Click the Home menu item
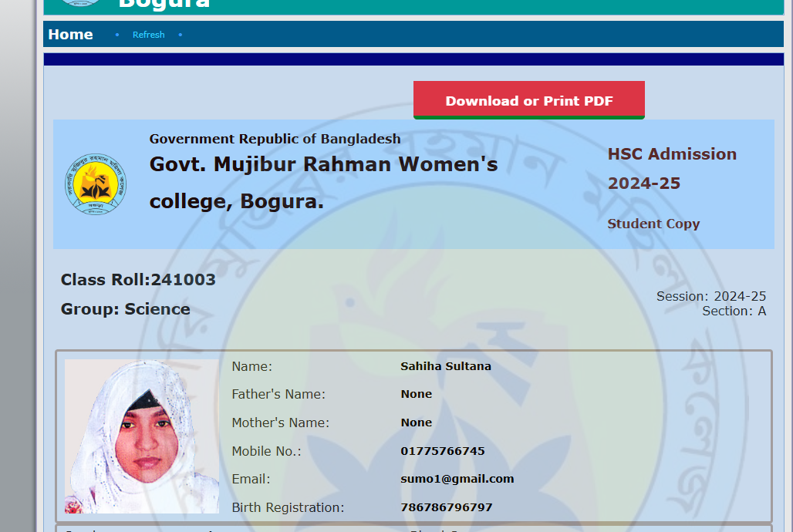Screen dimensions: 793x532 (70, 35)
